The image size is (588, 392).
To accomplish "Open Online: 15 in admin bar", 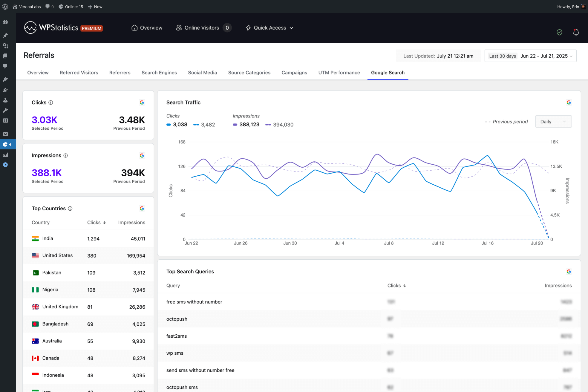I will click(71, 7).
